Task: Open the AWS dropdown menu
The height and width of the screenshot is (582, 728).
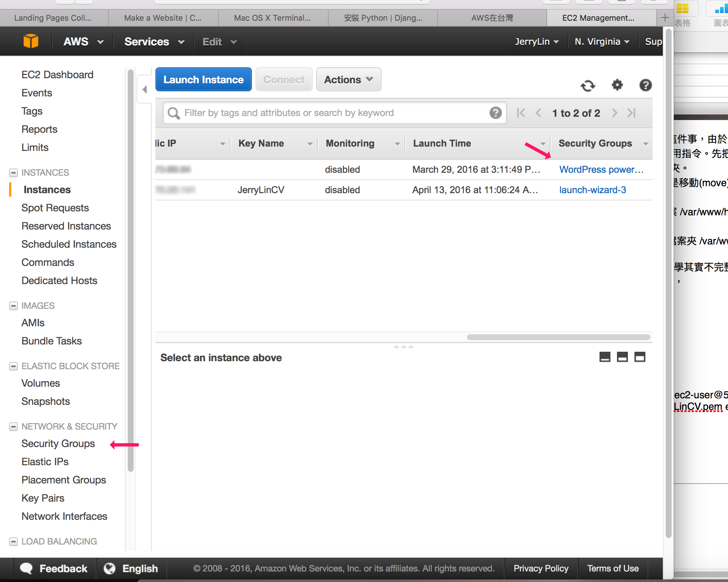Action: 83,42
